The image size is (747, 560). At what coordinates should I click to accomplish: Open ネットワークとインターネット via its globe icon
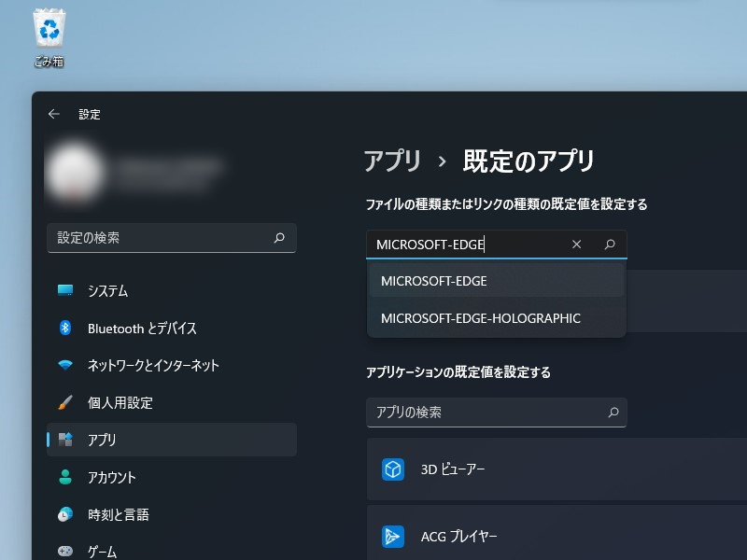pyautogui.click(x=65, y=365)
